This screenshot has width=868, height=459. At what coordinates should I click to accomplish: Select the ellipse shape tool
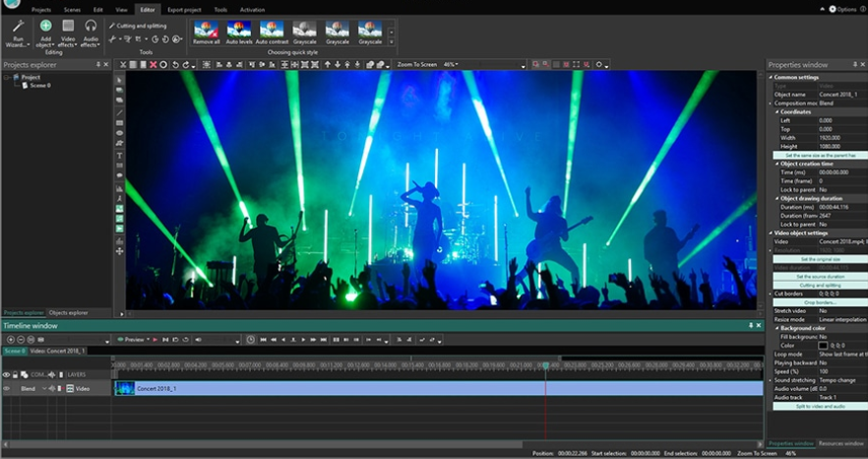click(119, 133)
